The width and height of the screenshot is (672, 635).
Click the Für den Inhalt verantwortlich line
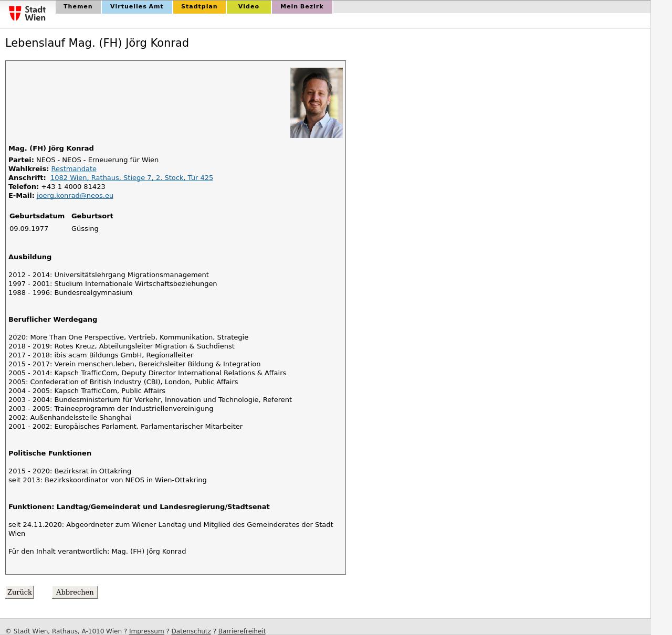97,551
